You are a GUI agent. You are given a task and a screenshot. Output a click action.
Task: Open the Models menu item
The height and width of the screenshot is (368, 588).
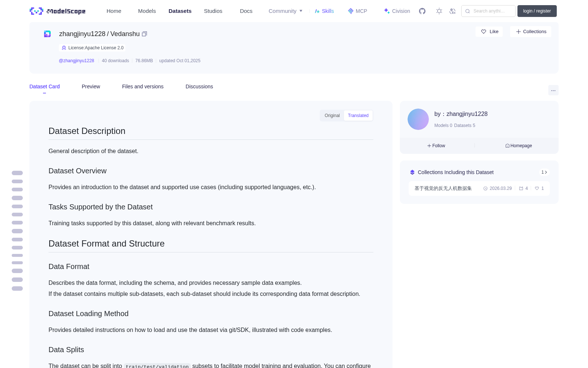147,11
